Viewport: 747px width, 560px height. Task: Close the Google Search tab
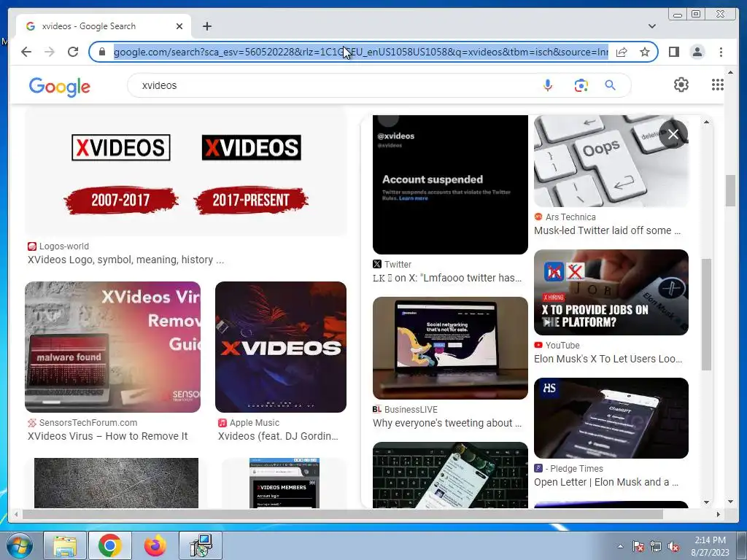coord(179,26)
